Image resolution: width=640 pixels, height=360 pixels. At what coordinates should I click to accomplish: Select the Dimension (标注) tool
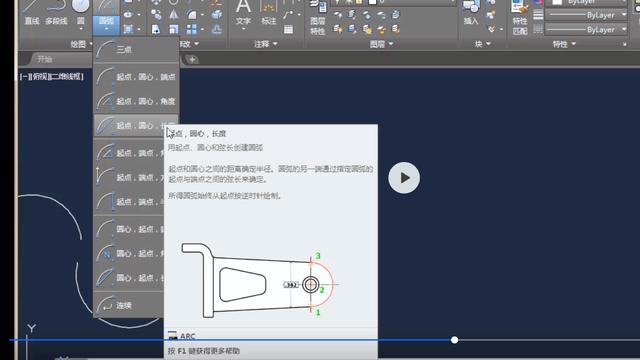(269, 12)
